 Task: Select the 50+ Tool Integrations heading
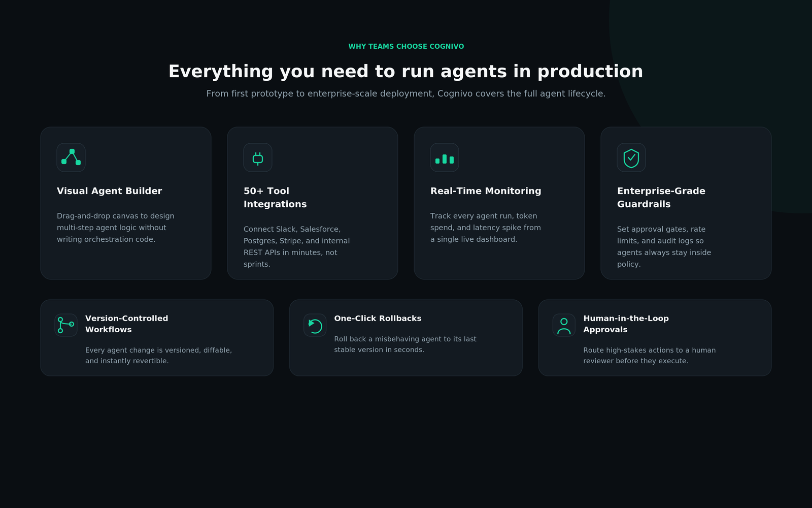tap(275, 198)
